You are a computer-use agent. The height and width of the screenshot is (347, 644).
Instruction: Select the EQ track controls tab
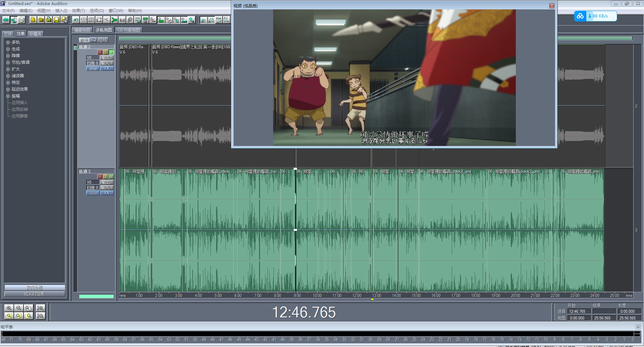coord(93,40)
